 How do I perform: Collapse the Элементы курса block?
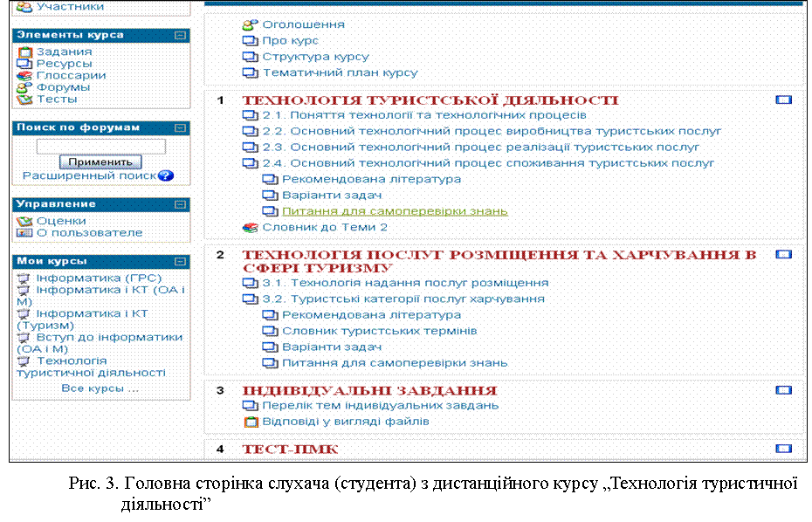(180, 35)
